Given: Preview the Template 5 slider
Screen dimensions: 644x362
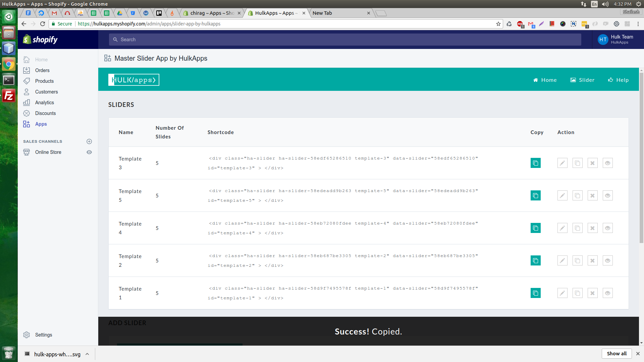Looking at the screenshot, I should tap(608, 195).
